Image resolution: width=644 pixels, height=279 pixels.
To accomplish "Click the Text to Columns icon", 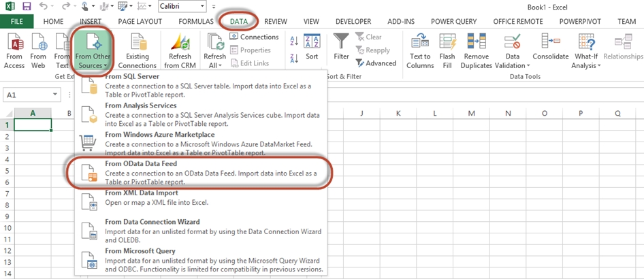I will point(420,50).
